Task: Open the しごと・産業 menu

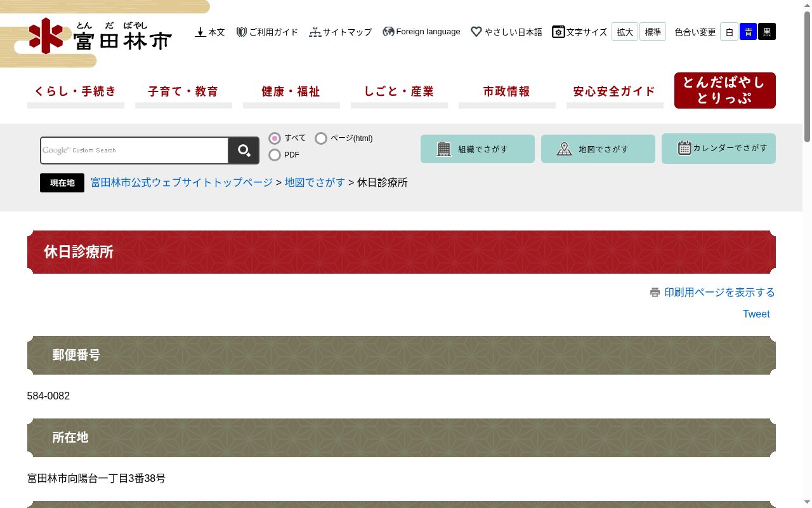Action: (399, 92)
